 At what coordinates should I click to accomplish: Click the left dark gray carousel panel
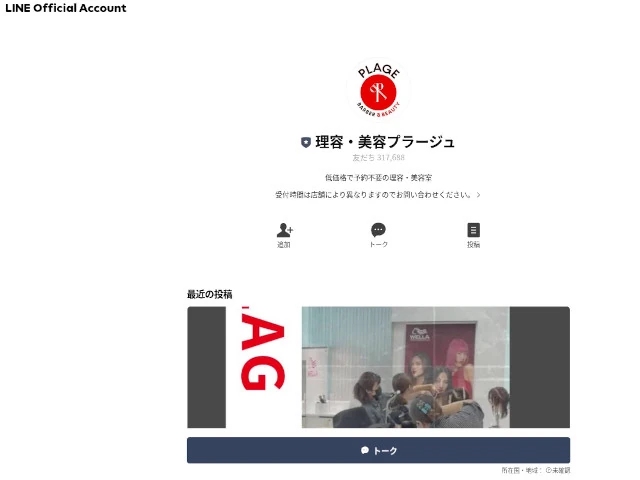tap(206, 367)
